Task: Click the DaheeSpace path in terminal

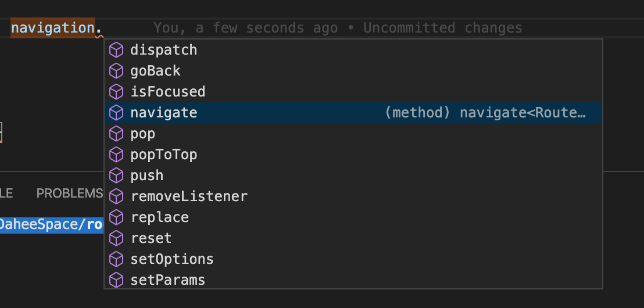Action: (41, 225)
